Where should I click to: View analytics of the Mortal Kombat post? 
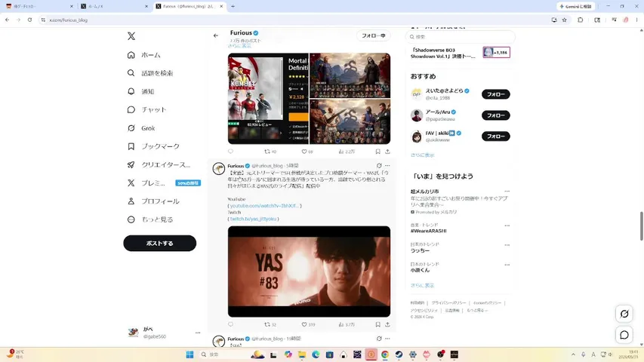pyautogui.click(x=347, y=152)
